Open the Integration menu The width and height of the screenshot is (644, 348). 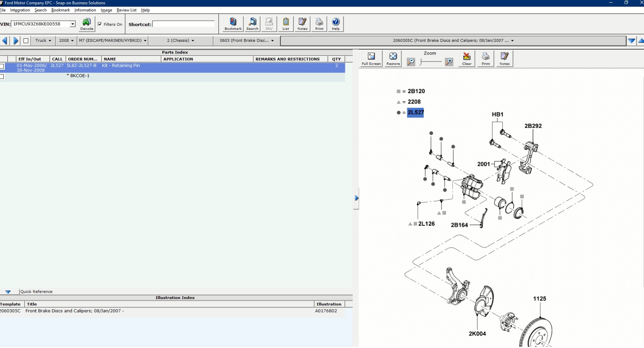[20, 10]
